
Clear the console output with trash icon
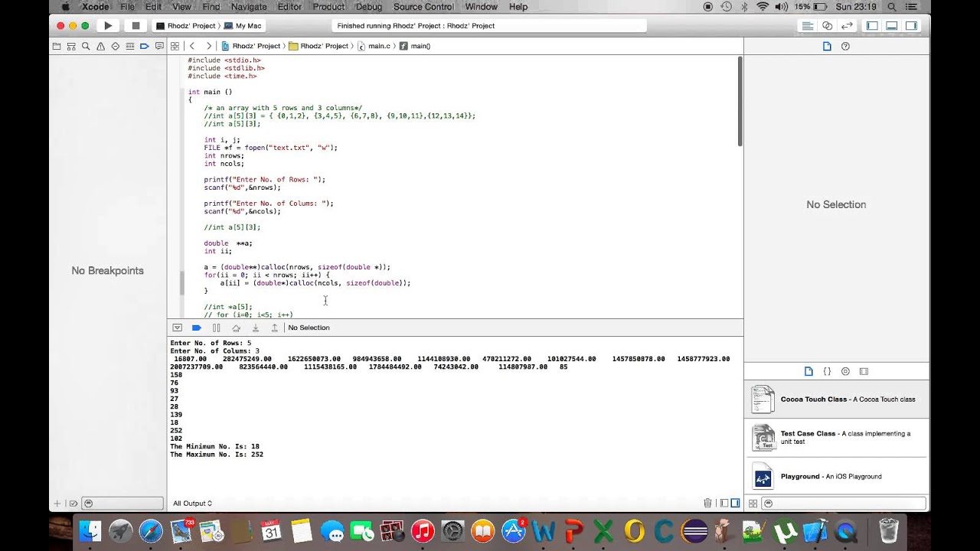tap(707, 503)
